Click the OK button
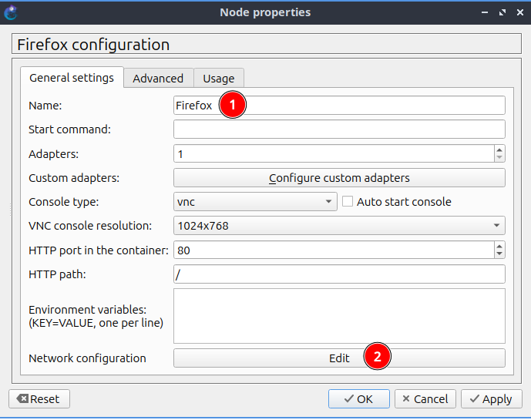This screenshot has width=531, height=420. pos(358,398)
